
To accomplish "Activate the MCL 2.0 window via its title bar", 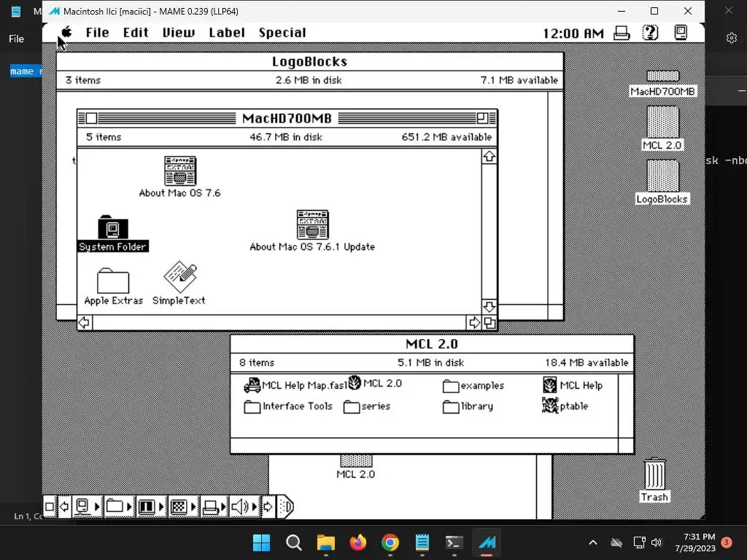I will coord(432,344).
